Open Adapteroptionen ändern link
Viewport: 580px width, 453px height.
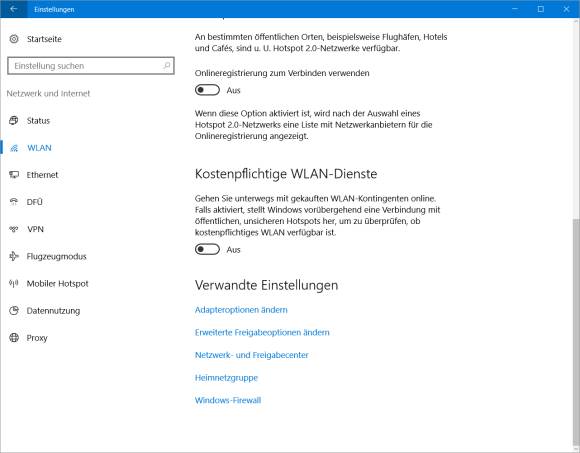241,310
